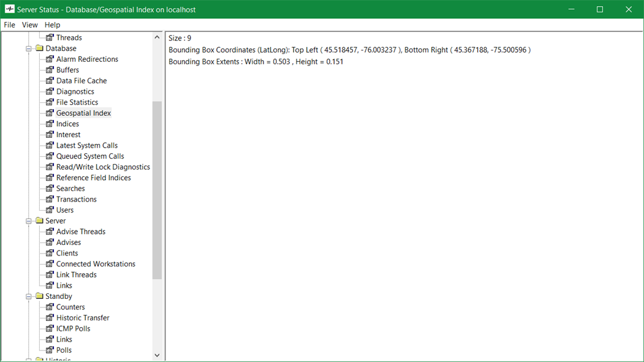Select the Historic Transfer entry
Image resolution: width=644 pixels, height=362 pixels.
tap(83, 318)
